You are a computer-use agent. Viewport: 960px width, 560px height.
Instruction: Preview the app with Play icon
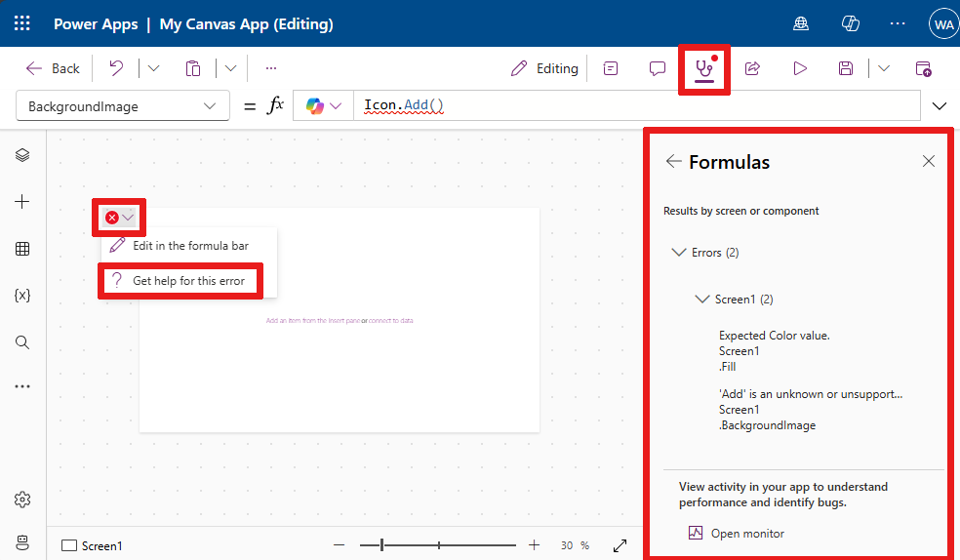click(800, 68)
